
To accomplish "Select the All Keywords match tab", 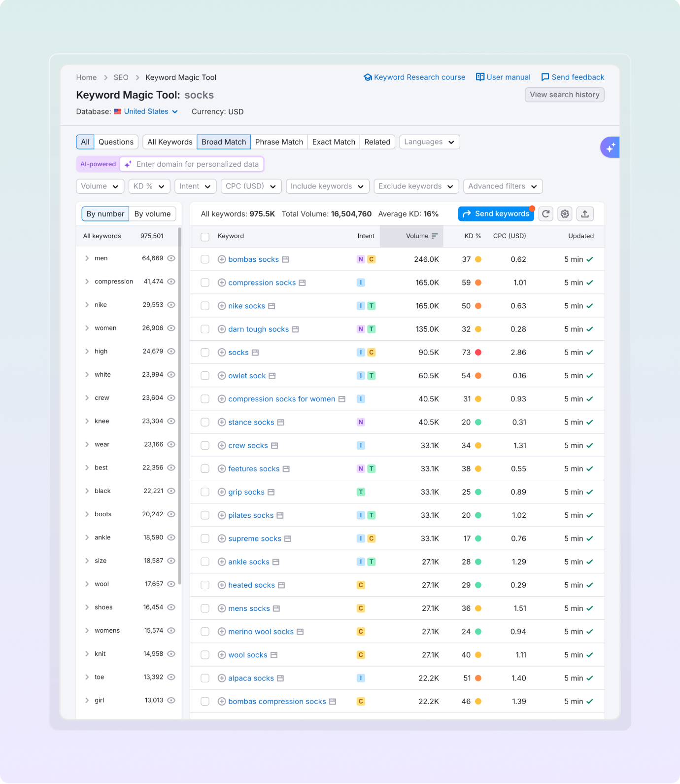I will click(170, 142).
